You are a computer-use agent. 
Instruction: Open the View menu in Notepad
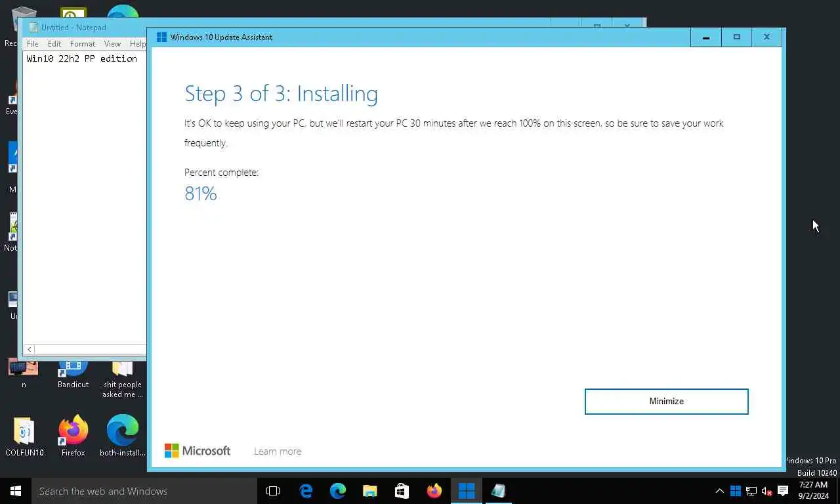(112, 44)
